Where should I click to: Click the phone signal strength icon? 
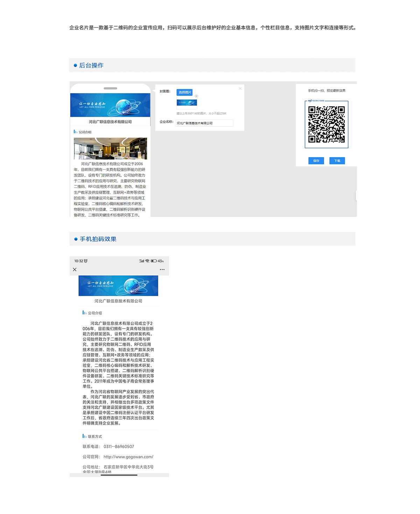point(142,261)
